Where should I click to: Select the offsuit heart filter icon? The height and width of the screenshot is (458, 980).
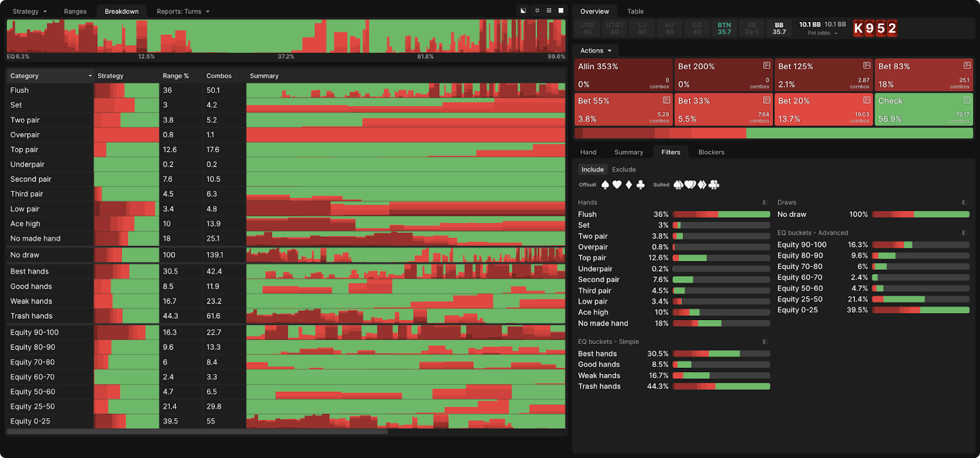(x=617, y=185)
